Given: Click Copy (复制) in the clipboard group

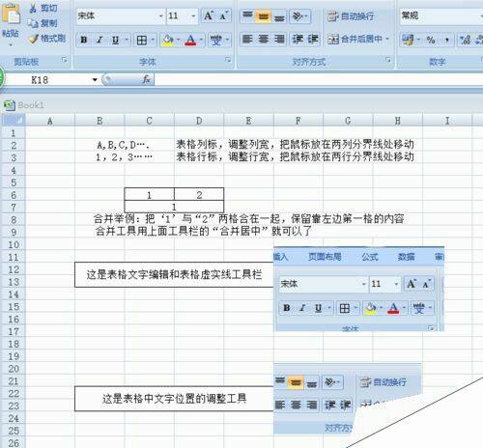Looking at the screenshot, I should click(x=43, y=23).
